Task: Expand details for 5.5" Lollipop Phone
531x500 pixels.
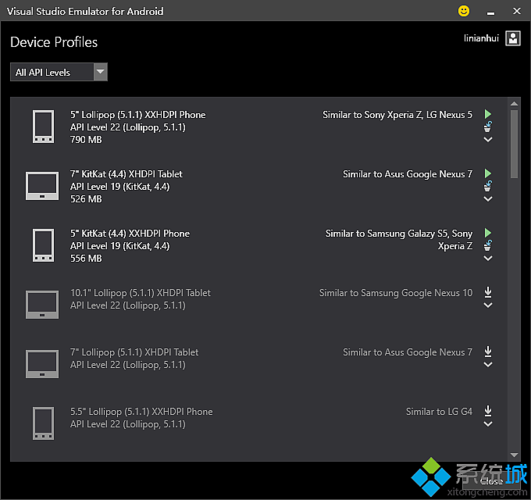Action: [488, 424]
